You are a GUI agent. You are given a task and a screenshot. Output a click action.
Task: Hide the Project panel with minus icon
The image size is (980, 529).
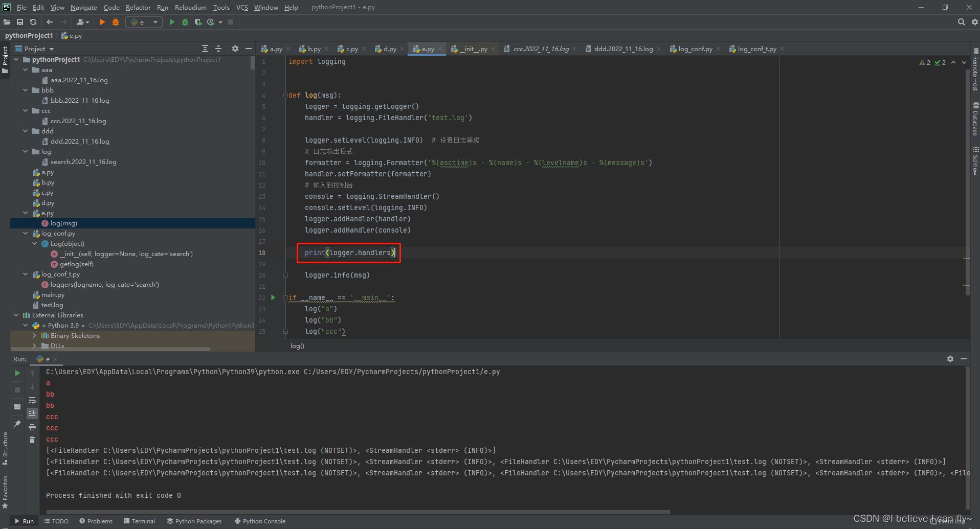coord(249,49)
